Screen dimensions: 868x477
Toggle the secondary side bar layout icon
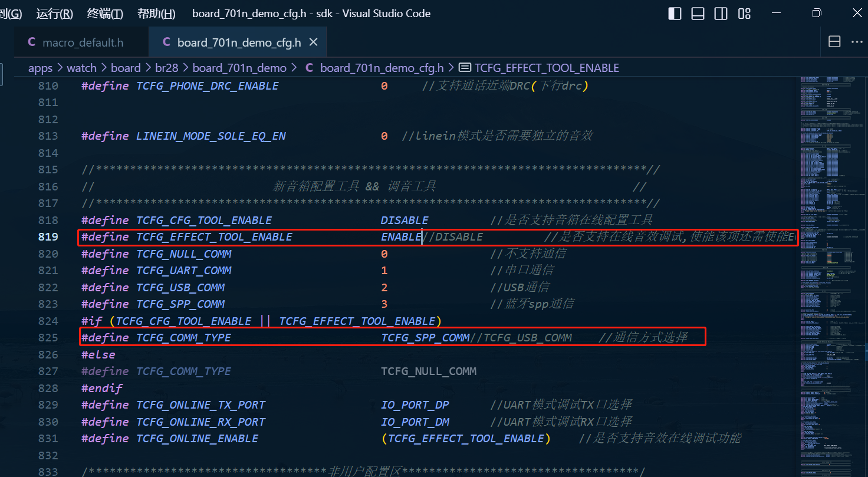(x=721, y=14)
